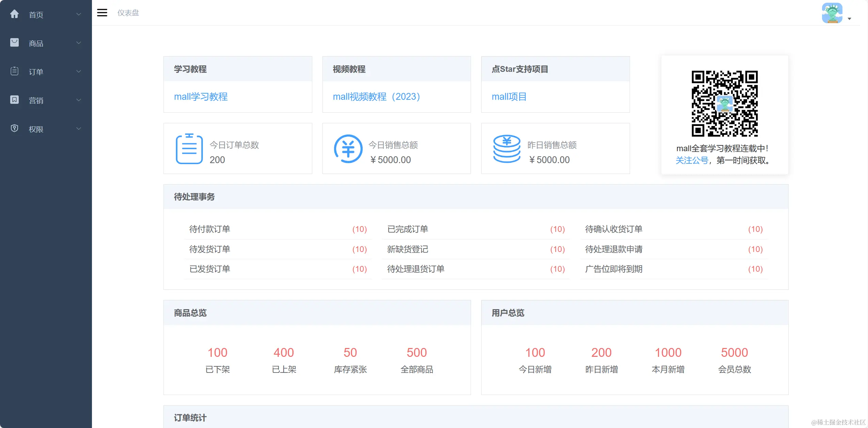This screenshot has width=868, height=428.
Task: Open the mall学习教程 link
Action: click(201, 97)
